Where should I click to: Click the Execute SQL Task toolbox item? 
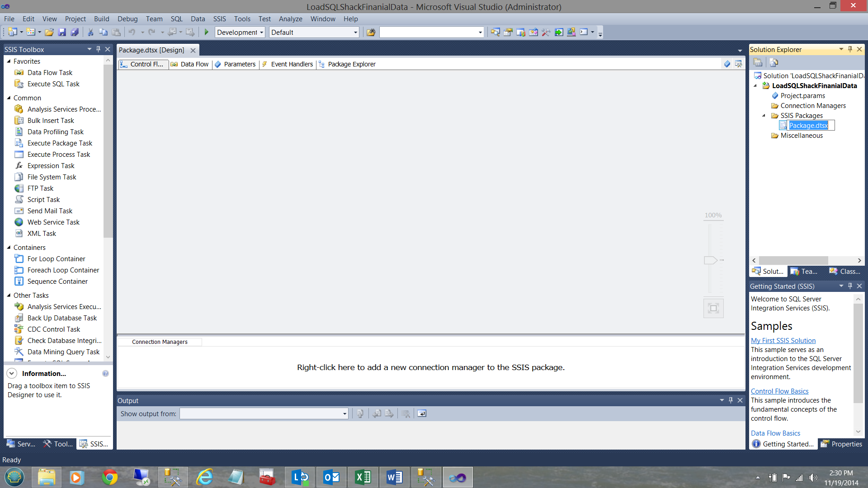pos(53,84)
